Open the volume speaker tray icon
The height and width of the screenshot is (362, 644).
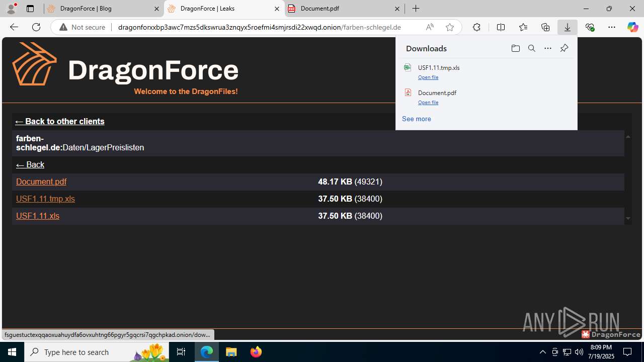579,352
